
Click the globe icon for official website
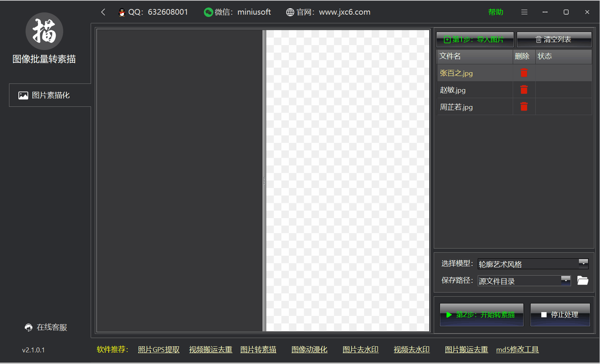[x=290, y=12]
